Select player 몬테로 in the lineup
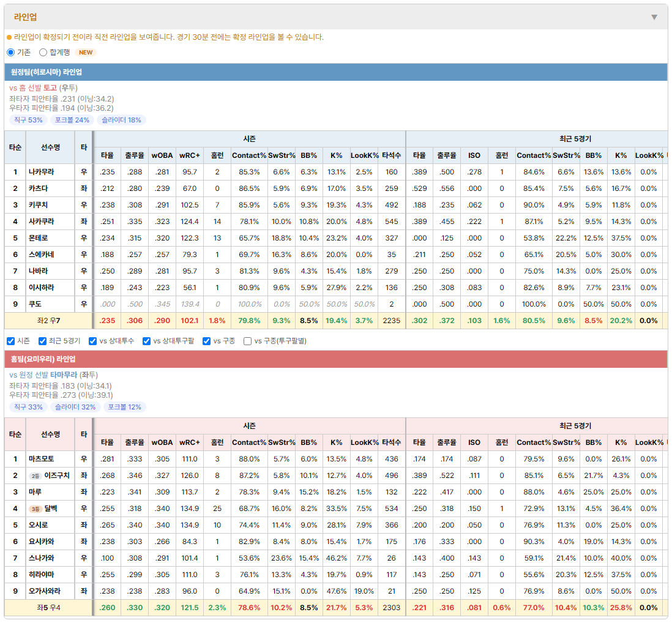The image size is (672, 623). (38, 238)
